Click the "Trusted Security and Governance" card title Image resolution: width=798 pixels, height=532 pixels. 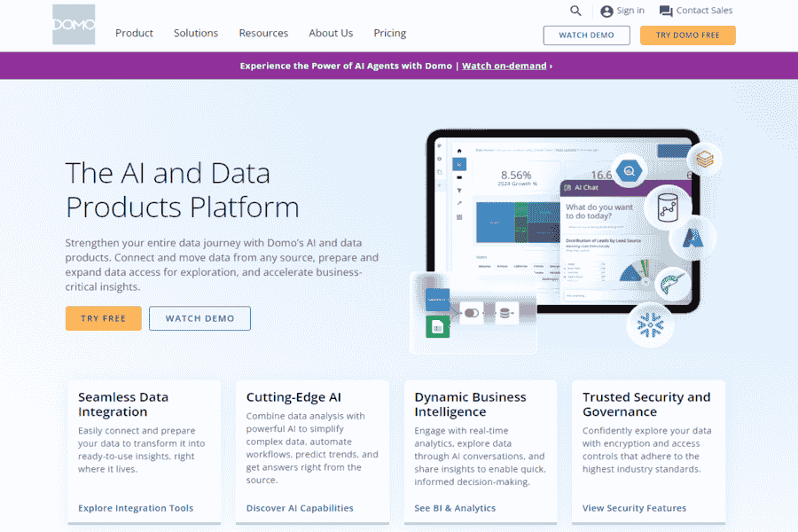tap(646, 404)
